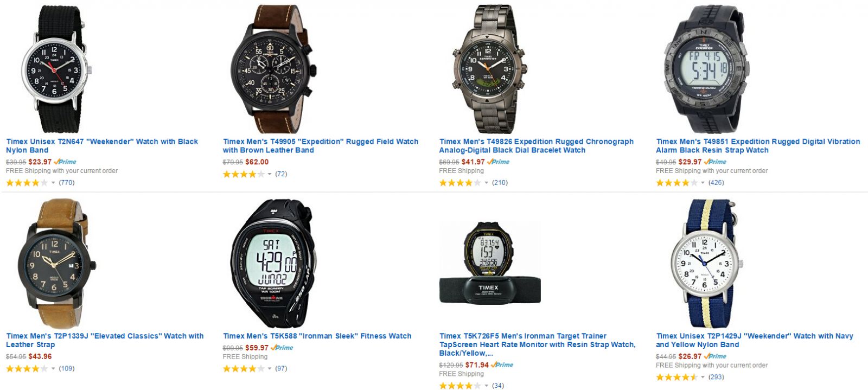Open rating breakdown arrow next to 293 reviews
Screen dimensions: 868x390
[x=703, y=378]
